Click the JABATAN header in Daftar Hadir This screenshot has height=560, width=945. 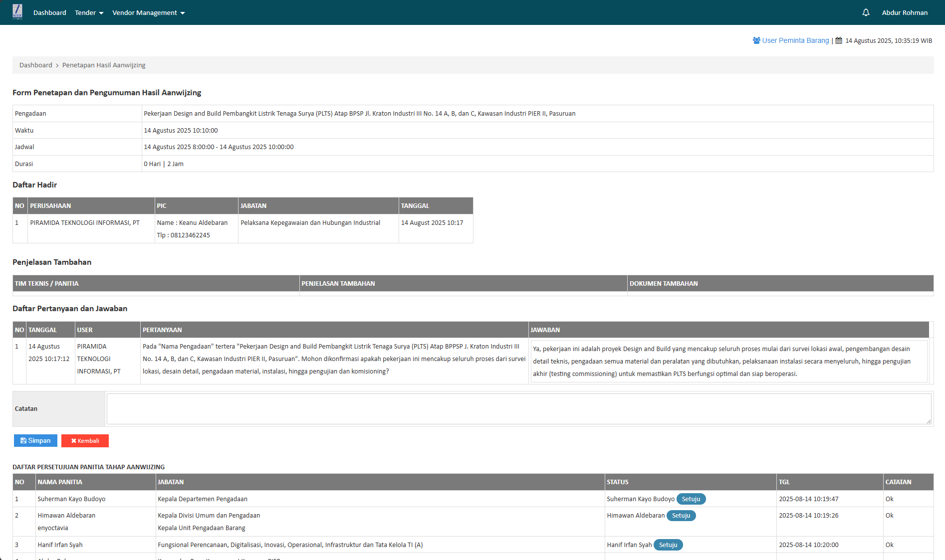318,206
